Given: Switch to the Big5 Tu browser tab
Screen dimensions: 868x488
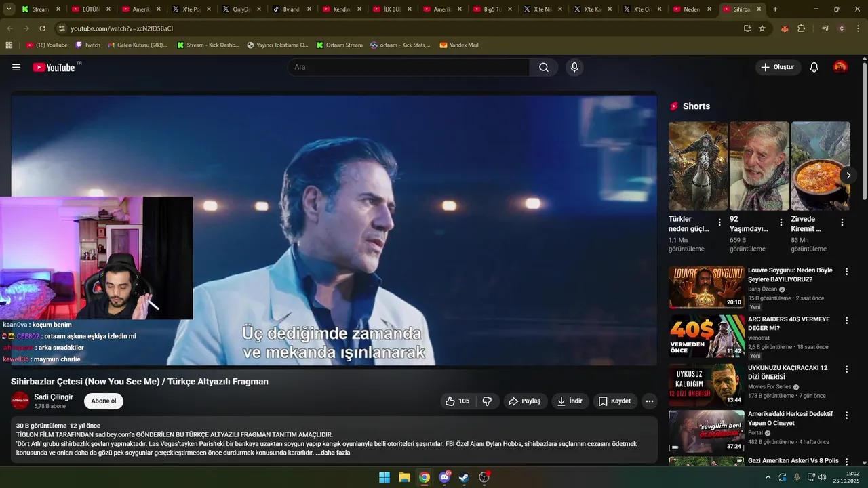Looking at the screenshot, I should pyautogui.click(x=492, y=9).
